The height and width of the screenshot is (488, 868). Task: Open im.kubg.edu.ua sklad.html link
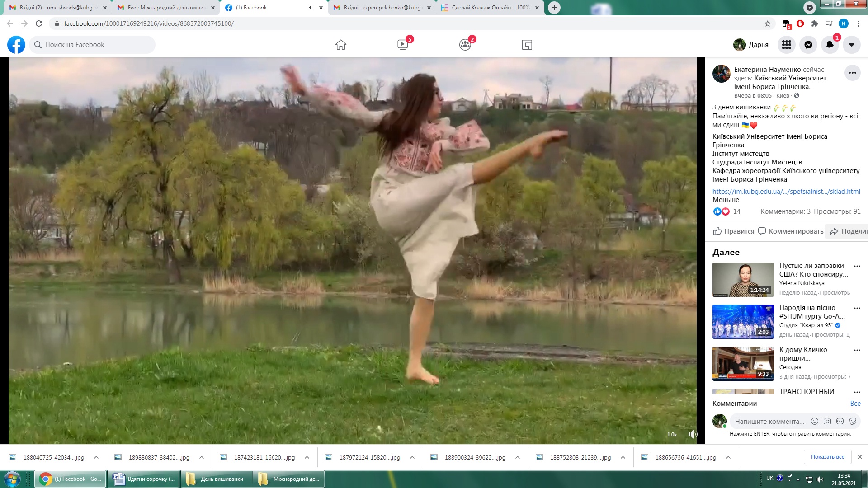pyautogui.click(x=786, y=191)
